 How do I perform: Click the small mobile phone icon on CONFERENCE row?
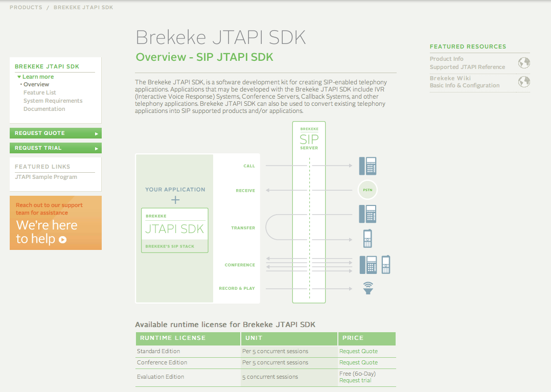[386, 265]
